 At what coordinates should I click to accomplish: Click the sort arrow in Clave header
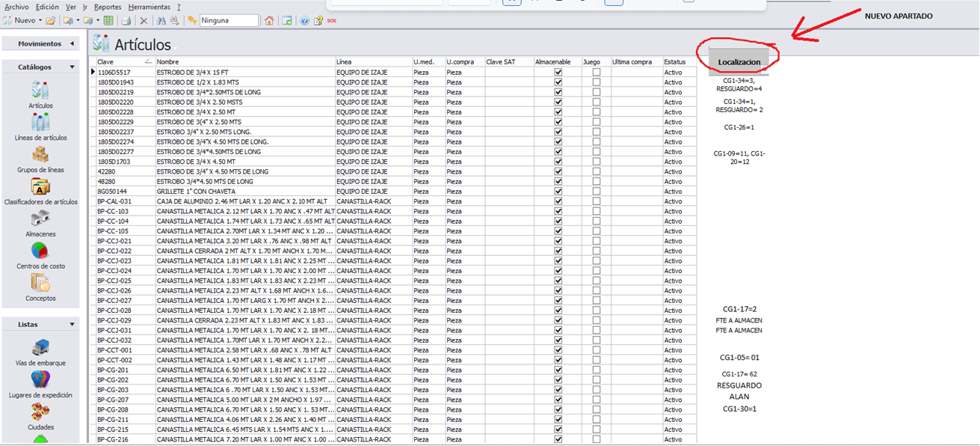click(148, 61)
